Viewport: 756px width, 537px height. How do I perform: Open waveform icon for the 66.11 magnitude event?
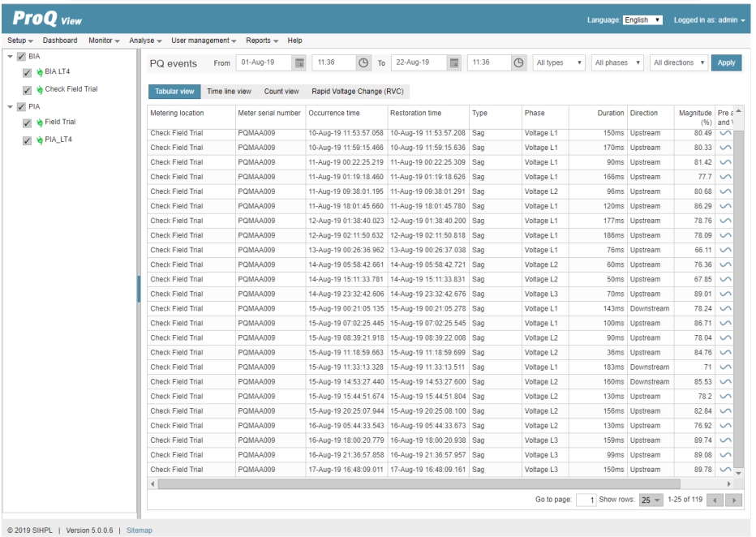(725, 250)
